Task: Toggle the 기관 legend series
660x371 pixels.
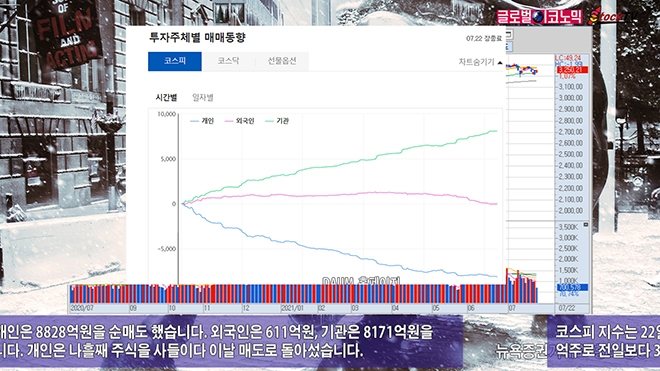Action: click(277, 121)
